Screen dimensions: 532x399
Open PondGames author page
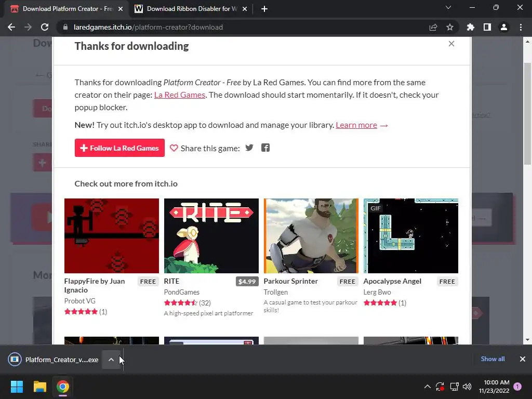(x=181, y=292)
